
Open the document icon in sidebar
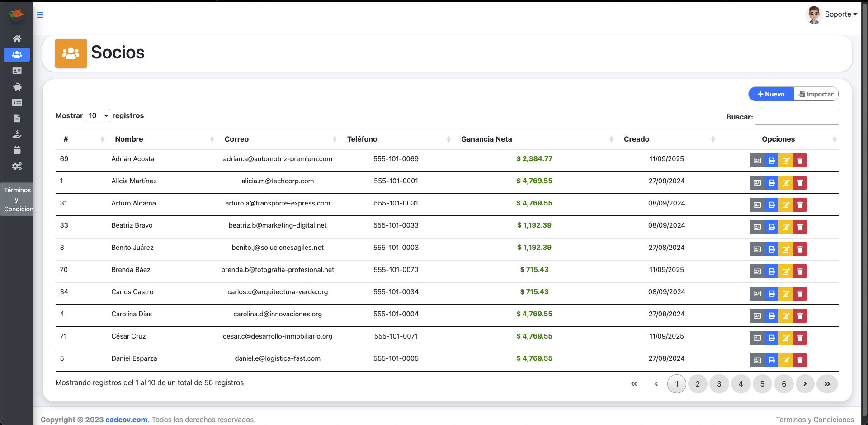click(x=17, y=119)
